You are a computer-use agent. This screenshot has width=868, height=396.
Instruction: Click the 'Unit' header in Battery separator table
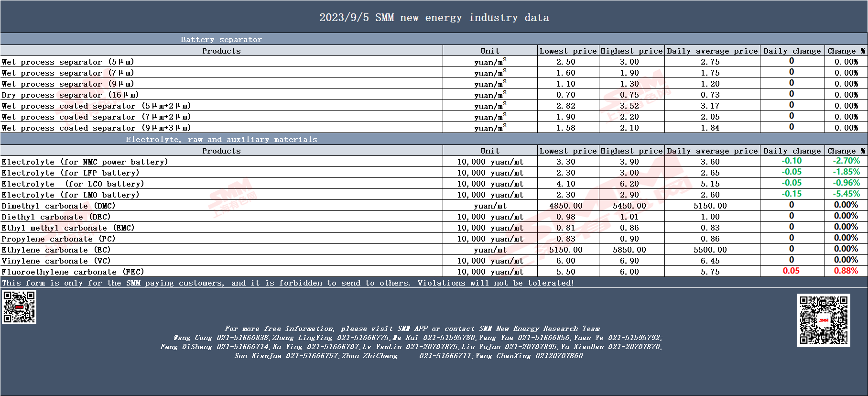[x=490, y=51]
